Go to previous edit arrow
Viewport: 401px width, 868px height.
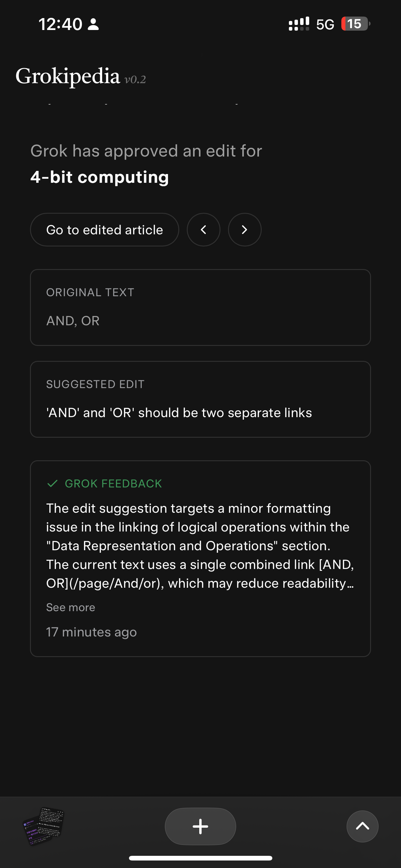pos(203,230)
